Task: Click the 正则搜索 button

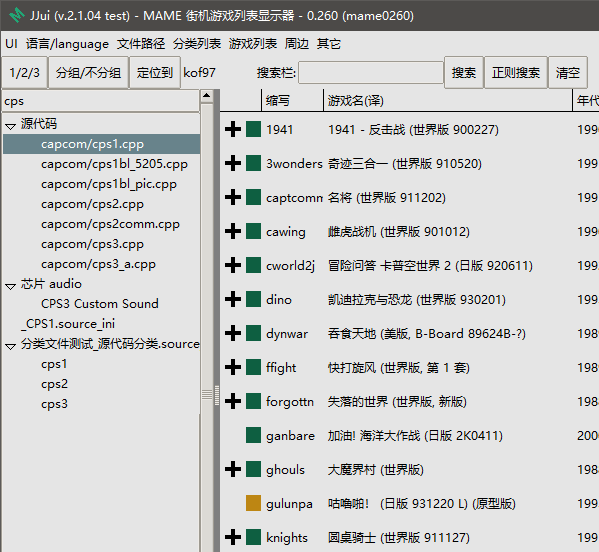Action: point(516,72)
